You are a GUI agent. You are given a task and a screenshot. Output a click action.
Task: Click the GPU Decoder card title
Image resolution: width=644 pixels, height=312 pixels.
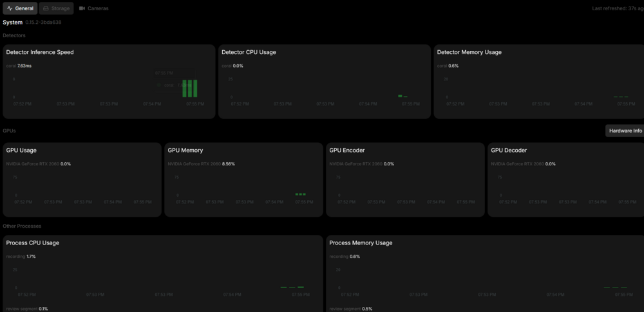click(509, 151)
